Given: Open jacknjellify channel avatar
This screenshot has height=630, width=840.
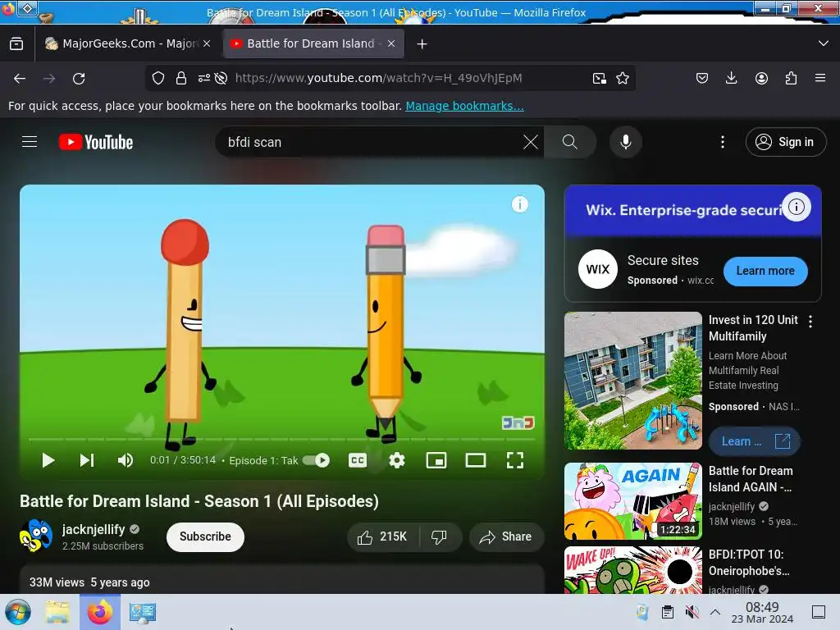Looking at the screenshot, I should [x=36, y=536].
